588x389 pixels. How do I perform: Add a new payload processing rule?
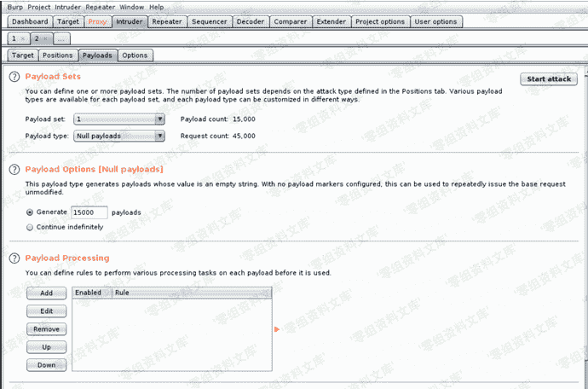pyautogui.click(x=46, y=293)
